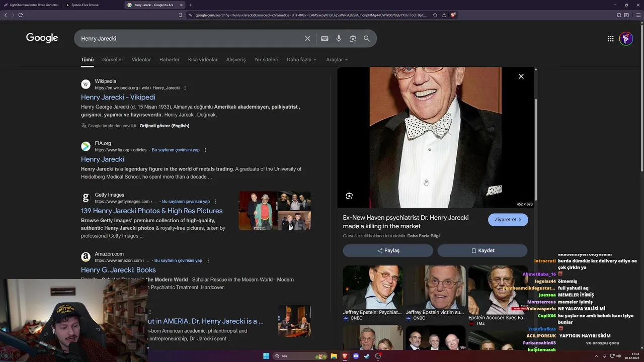Open the on-screen keyboard input tool
644x362 pixels.
(325, 39)
